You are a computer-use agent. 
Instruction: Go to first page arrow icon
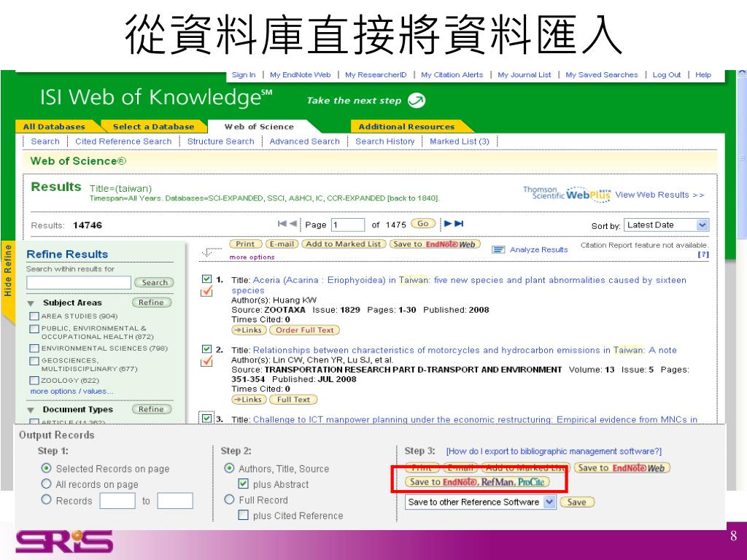coord(282,224)
